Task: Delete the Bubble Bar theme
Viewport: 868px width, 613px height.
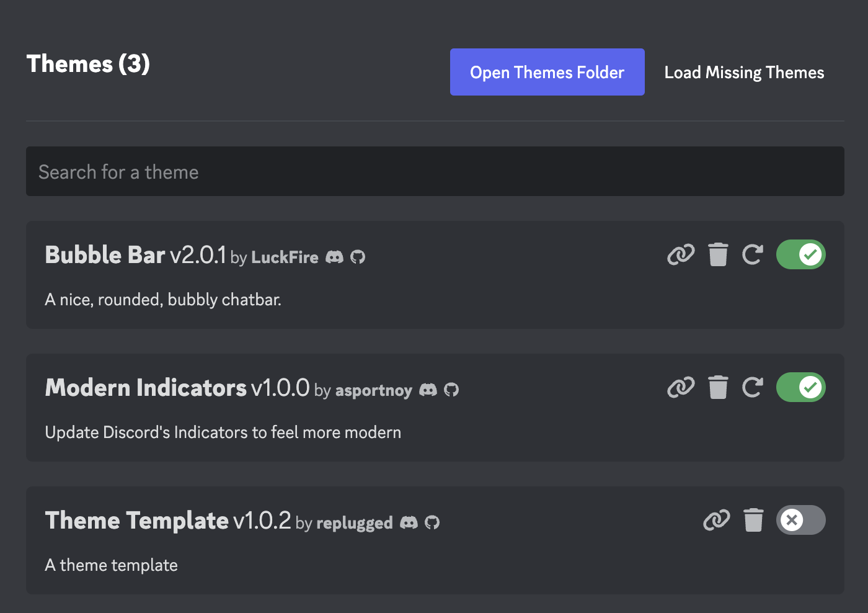Action: pos(718,254)
